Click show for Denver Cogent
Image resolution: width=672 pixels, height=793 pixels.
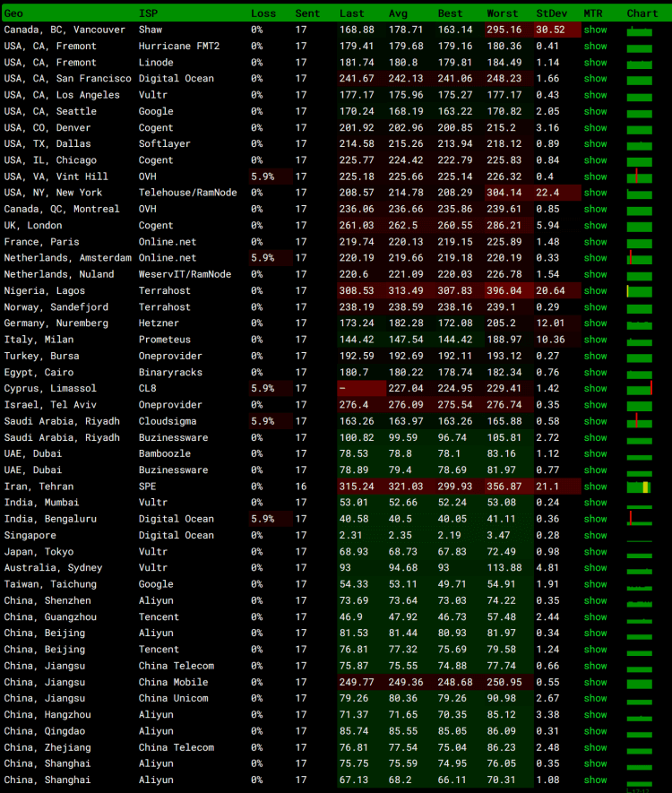click(595, 127)
